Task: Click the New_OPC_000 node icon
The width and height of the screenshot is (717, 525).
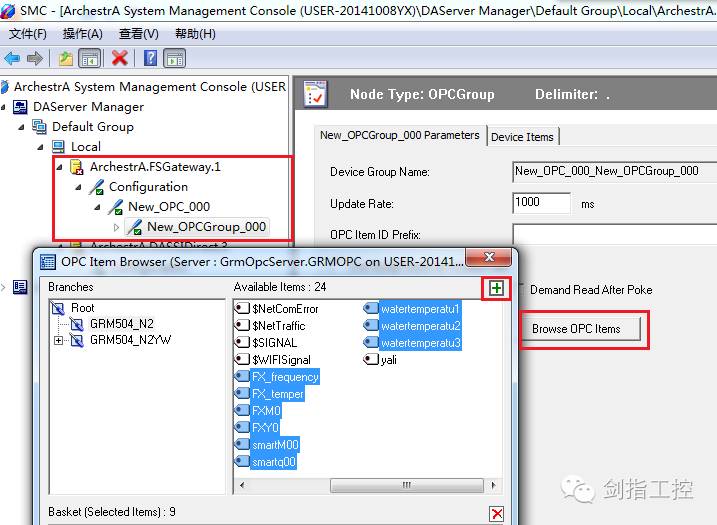Action: click(x=115, y=207)
